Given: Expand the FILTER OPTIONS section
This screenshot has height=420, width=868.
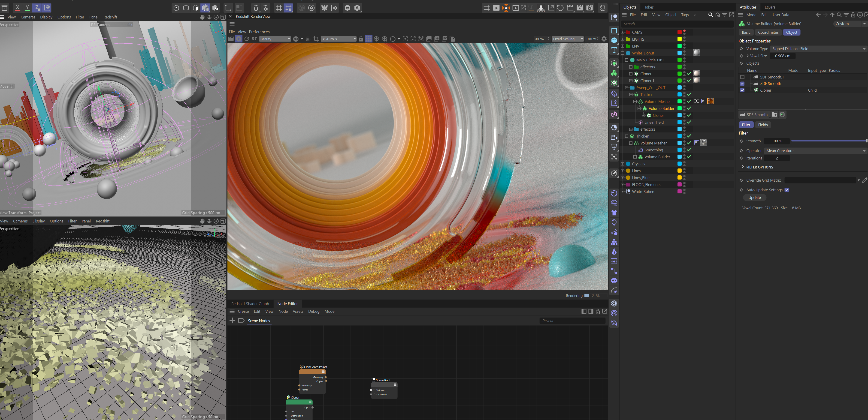Looking at the screenshot, I should [x=759, y=167].
